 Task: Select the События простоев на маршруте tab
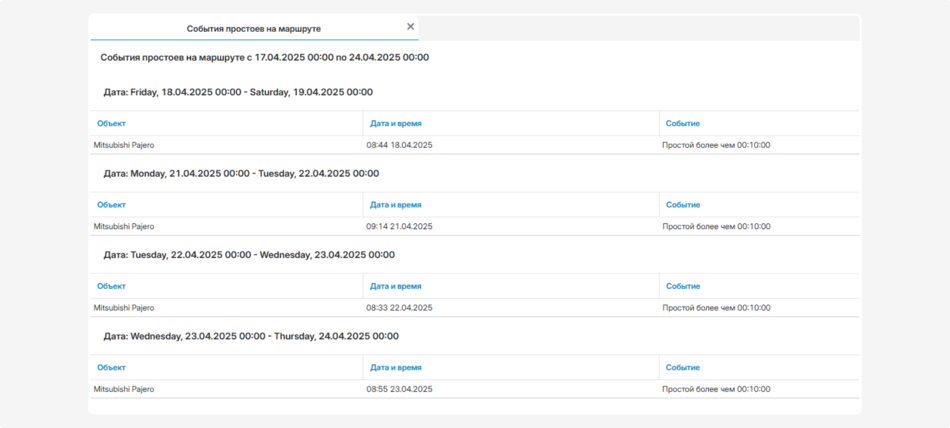[253, 29]
